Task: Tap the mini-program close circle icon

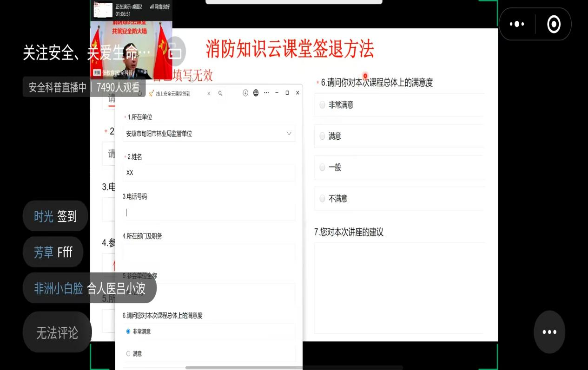Action: click(x=554, y=24)
